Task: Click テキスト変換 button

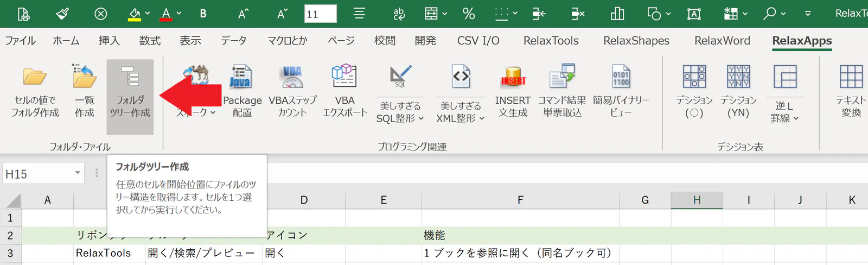Action: (851, 91)
